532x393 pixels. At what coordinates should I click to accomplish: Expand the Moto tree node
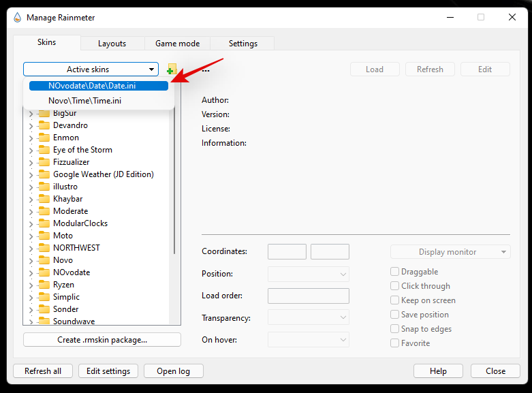coord(31,236)
